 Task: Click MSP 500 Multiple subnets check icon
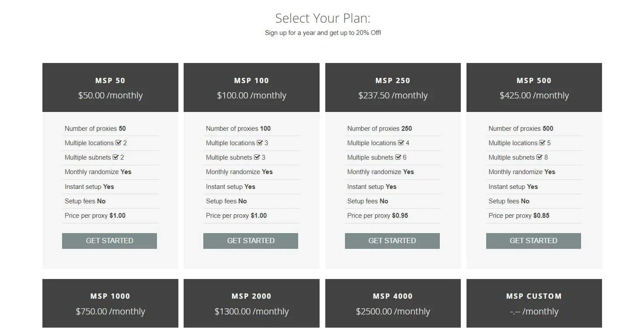[x=540, y=157]
